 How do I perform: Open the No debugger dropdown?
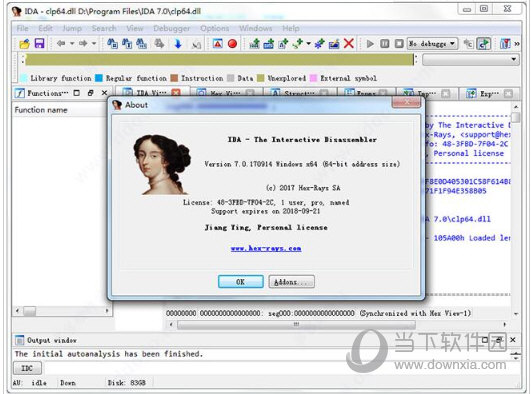tap(432, 44)
